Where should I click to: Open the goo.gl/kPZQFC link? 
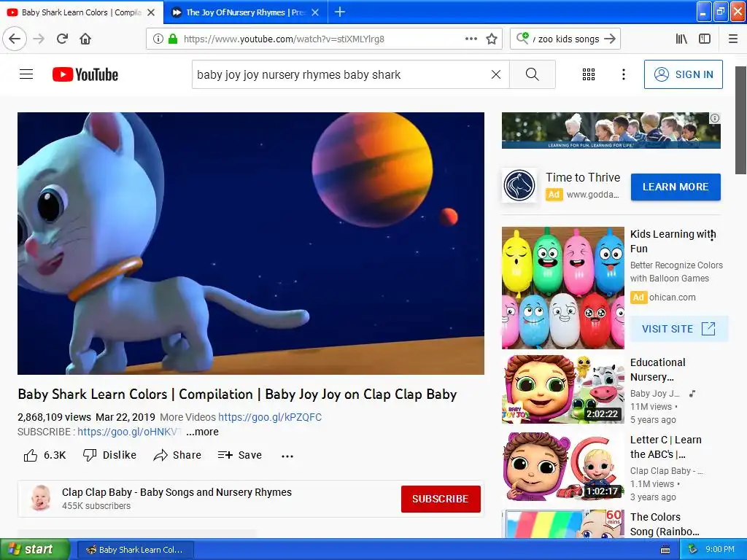pos(270,417)
